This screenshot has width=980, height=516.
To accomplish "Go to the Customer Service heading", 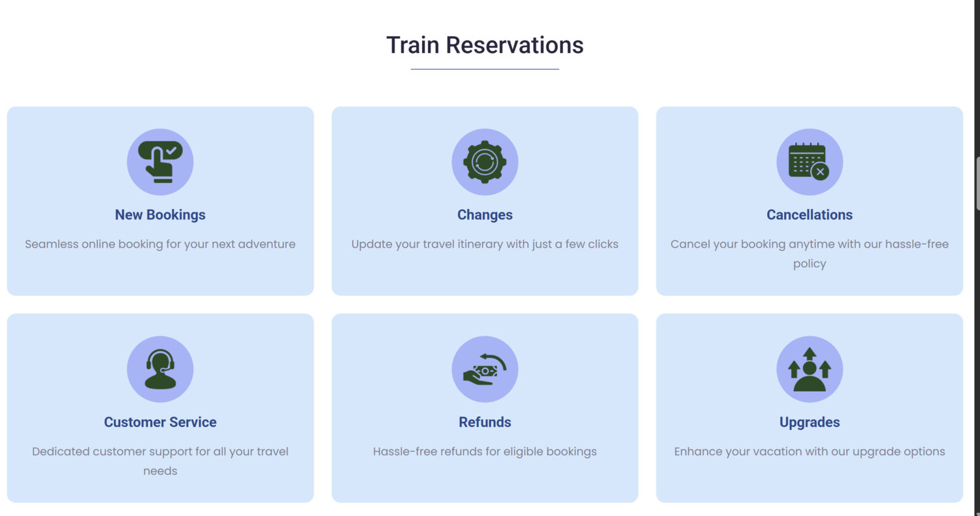I will (x=160, y=422).
